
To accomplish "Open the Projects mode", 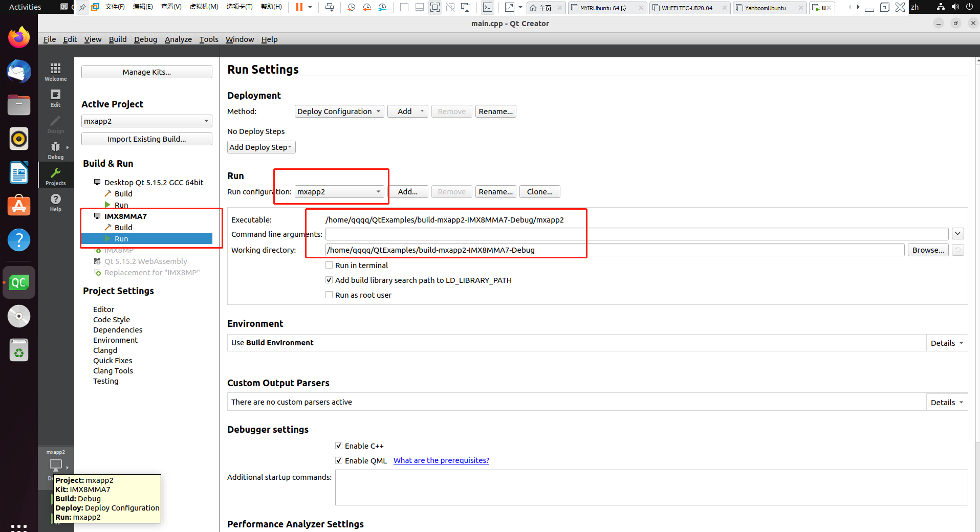I will point(55,176).
